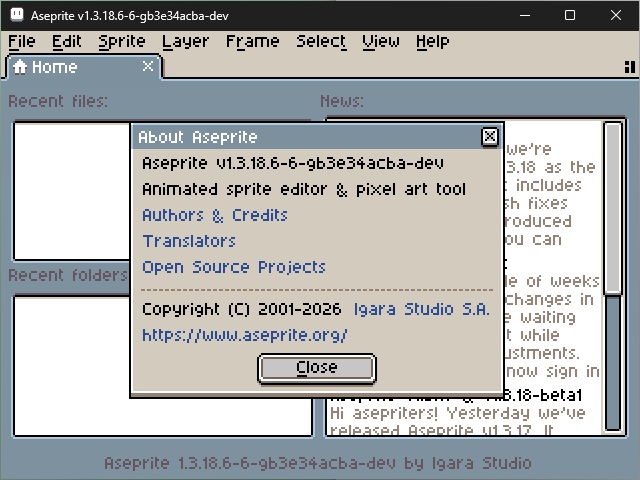Image resolution: width=640 pixels, height=480 pixels.
Task: Open the Help menu
Action: [x=433, y=42]
